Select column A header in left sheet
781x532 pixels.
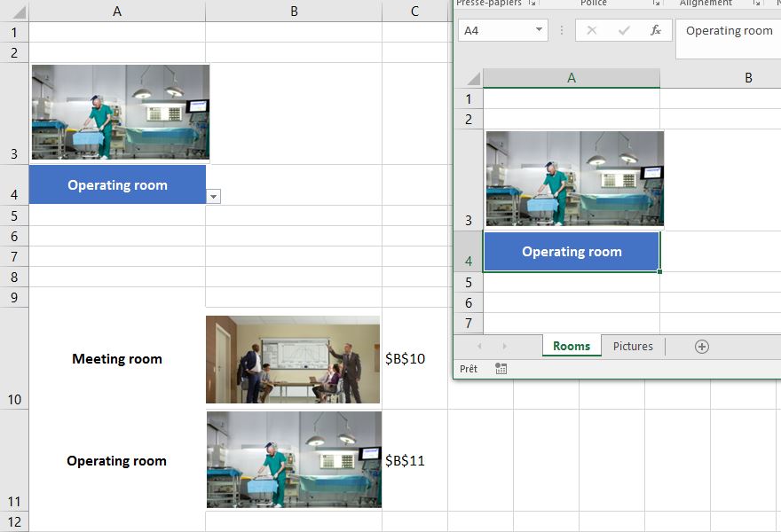pyautogui.click(x=117, y=11)
